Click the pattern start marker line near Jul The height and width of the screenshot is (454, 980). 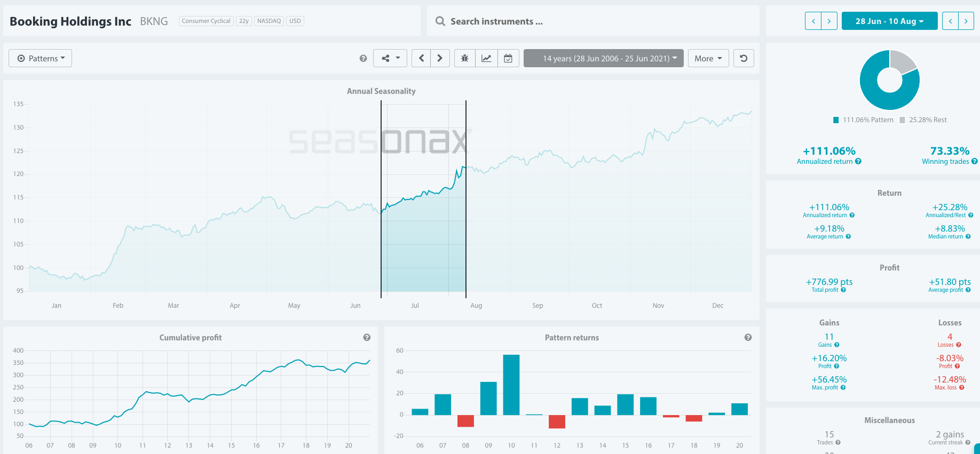point(381,198)
